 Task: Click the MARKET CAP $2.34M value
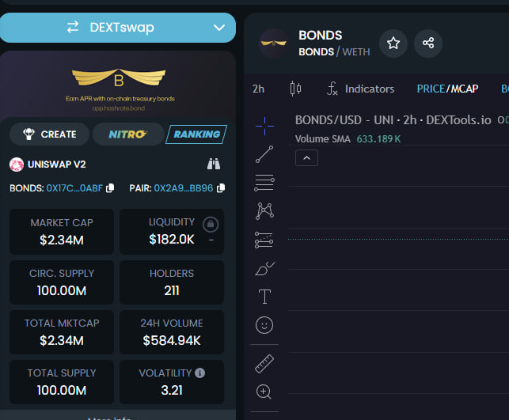click(x=62, y=240)
